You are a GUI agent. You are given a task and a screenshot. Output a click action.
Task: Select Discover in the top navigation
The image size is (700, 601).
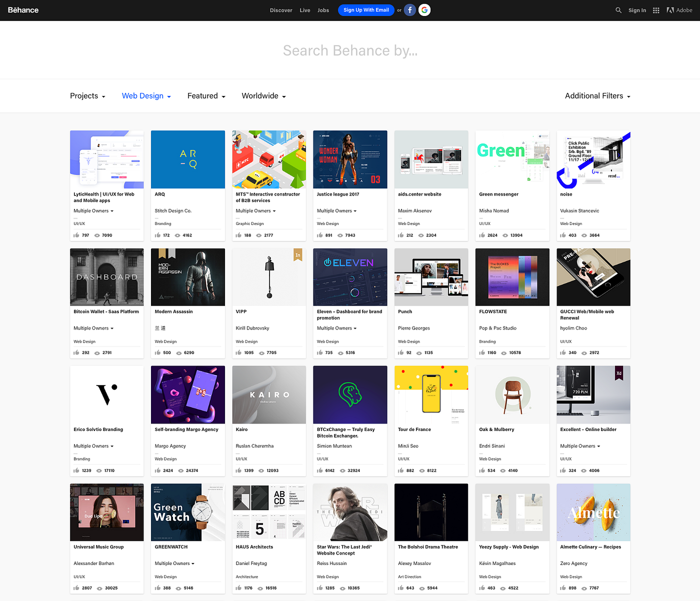coord(281,10)
